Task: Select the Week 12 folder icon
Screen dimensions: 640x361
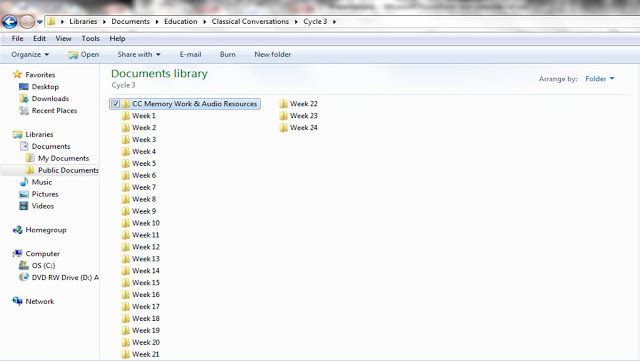Action: click(x=126, y=247)
